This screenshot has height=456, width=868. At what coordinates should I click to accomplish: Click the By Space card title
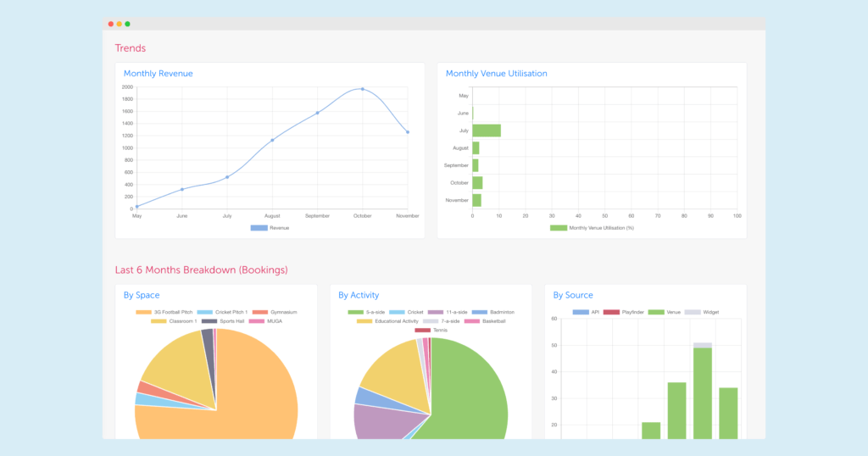pyautogui.click(x=142, y=296)
